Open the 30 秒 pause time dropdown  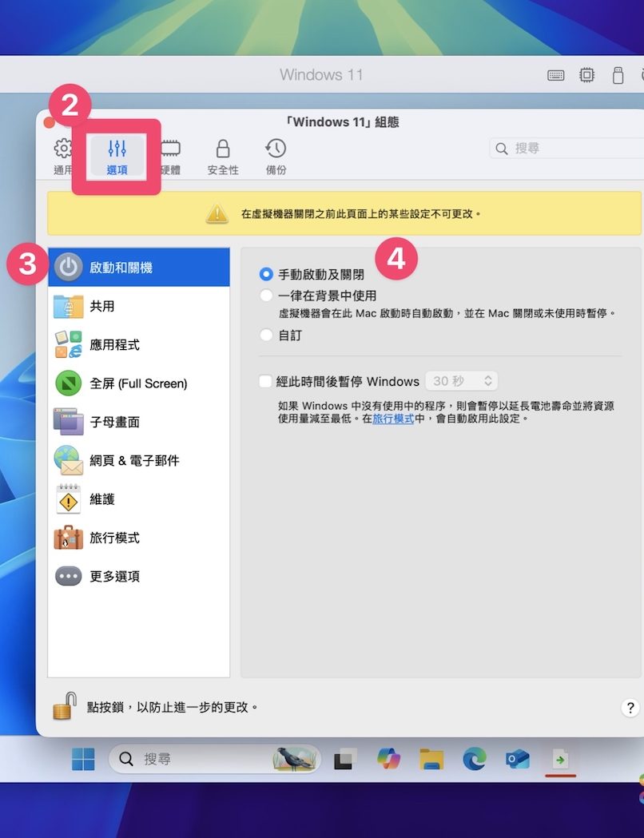click(x=462, y=382)
